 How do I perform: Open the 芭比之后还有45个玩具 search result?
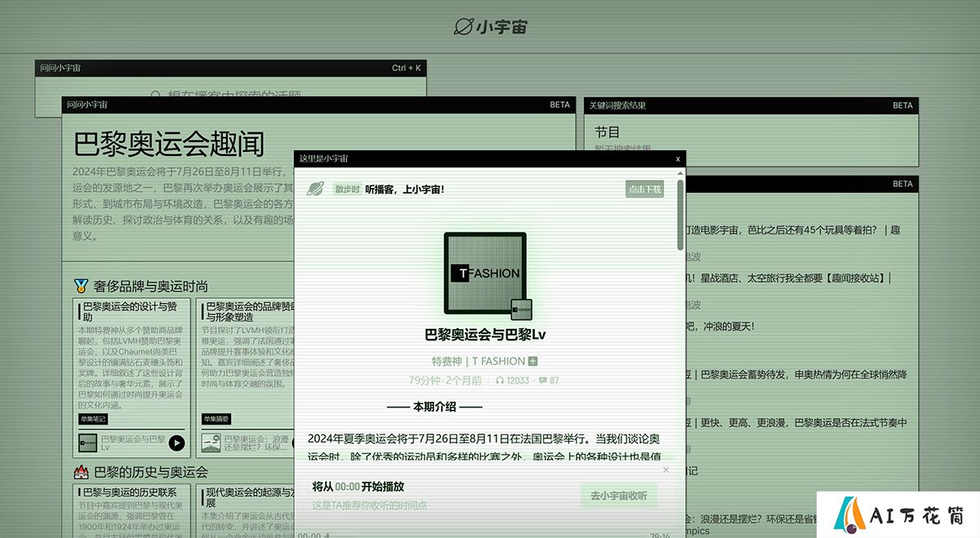[x=792, y=230]
